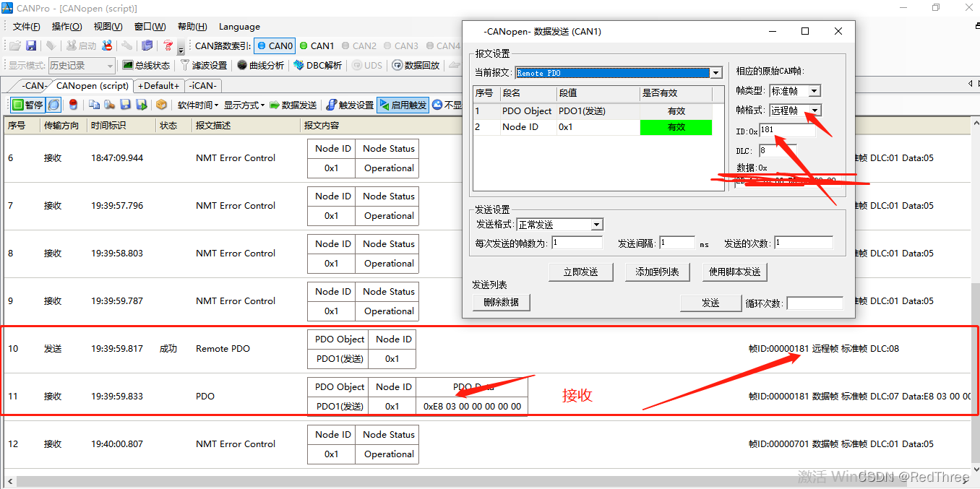Open 帮助(H) menu
This screenshot has height=489, width=980.
192,27
